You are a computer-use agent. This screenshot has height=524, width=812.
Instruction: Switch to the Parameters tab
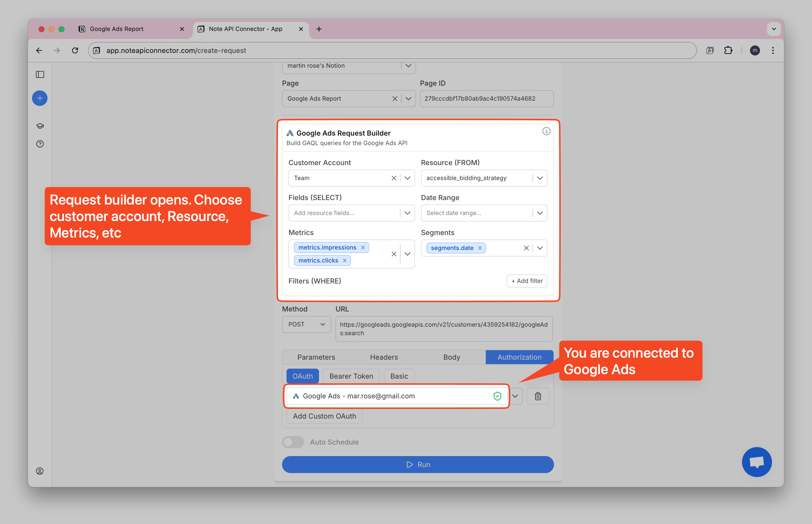tap(316, 357)
